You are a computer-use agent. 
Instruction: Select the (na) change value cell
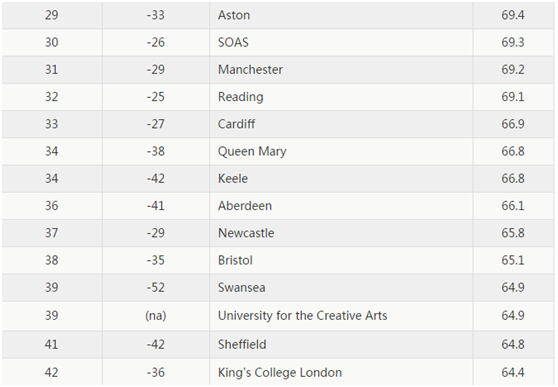click(156, 316)
